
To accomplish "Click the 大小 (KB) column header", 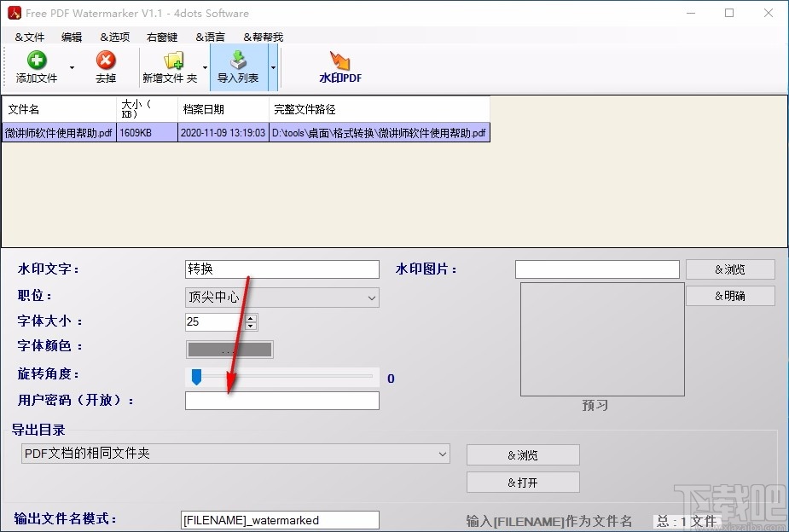I will tap(147, 109).
